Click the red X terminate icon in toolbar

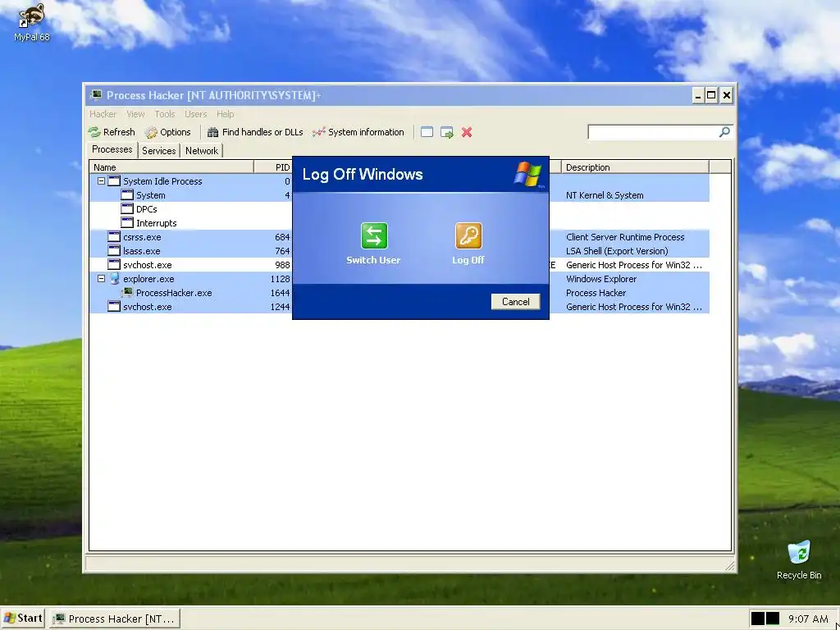click(x=467, y=132)
